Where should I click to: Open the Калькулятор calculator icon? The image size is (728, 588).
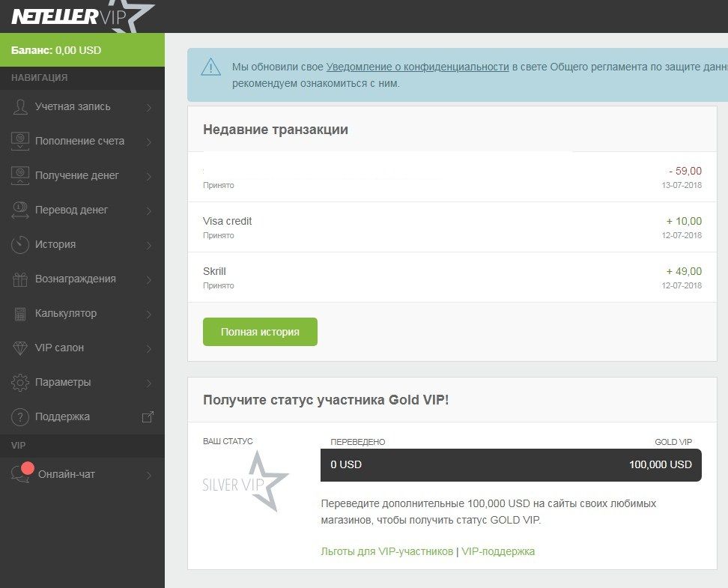click(x=21, y=313)
